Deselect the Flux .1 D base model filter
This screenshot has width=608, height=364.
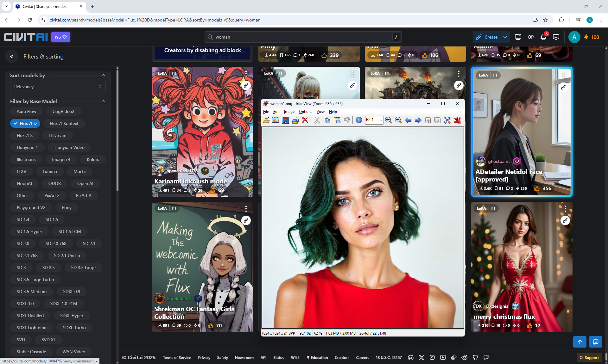click(x=25, y=123)
